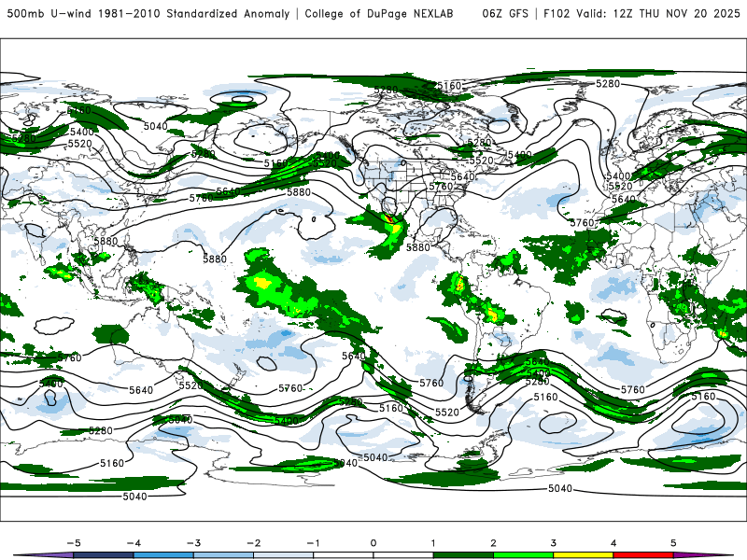Screen dimensions: 747x560
Task: Click the colorbar tick label "-3"
Action: (193, 543)
